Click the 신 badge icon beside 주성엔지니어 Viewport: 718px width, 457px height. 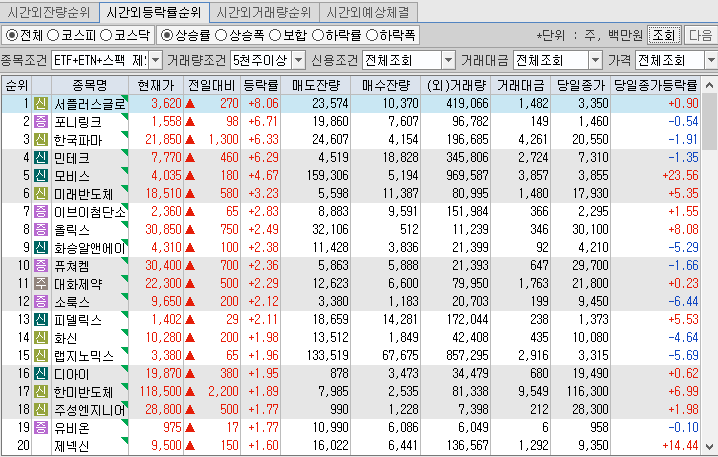41,410
